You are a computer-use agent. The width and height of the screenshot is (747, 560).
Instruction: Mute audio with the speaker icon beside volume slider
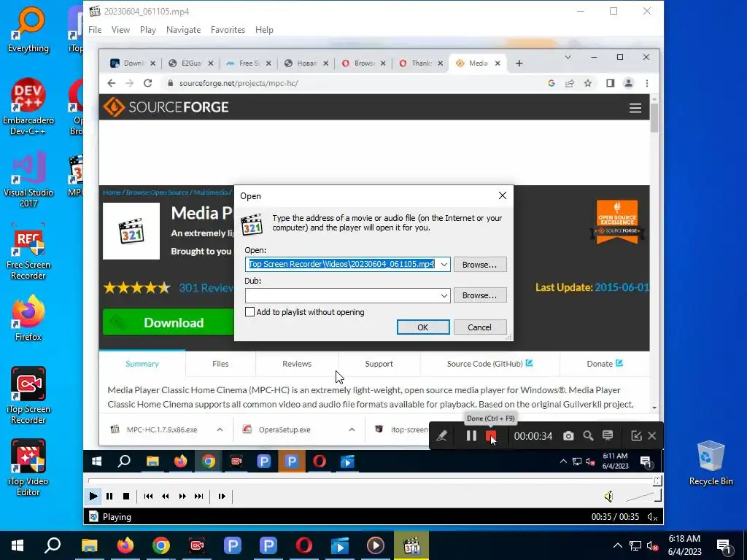point(608,497)
